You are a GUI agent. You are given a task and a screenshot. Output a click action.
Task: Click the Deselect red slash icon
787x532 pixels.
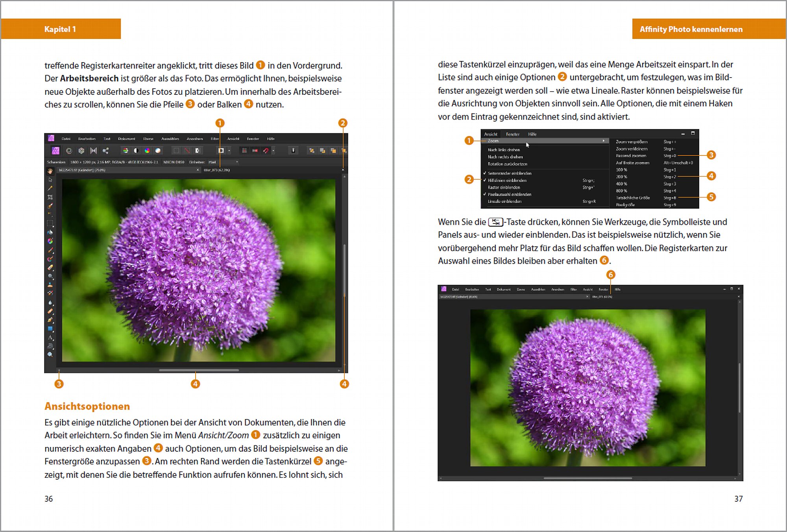click(187, 150)
